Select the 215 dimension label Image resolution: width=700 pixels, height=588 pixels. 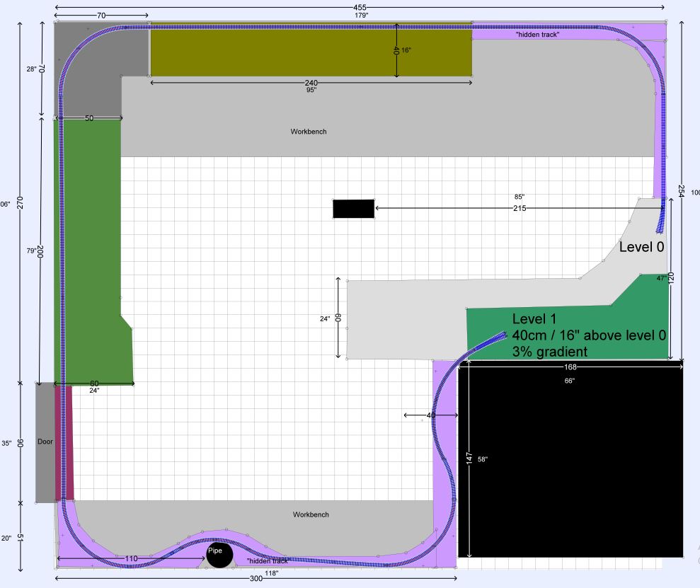coord(520,209)
